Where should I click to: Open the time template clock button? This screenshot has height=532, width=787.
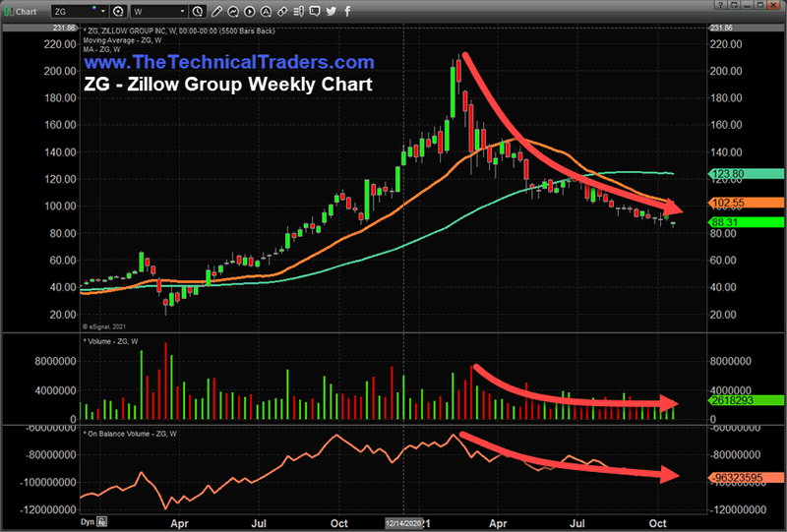coord(198,11)
